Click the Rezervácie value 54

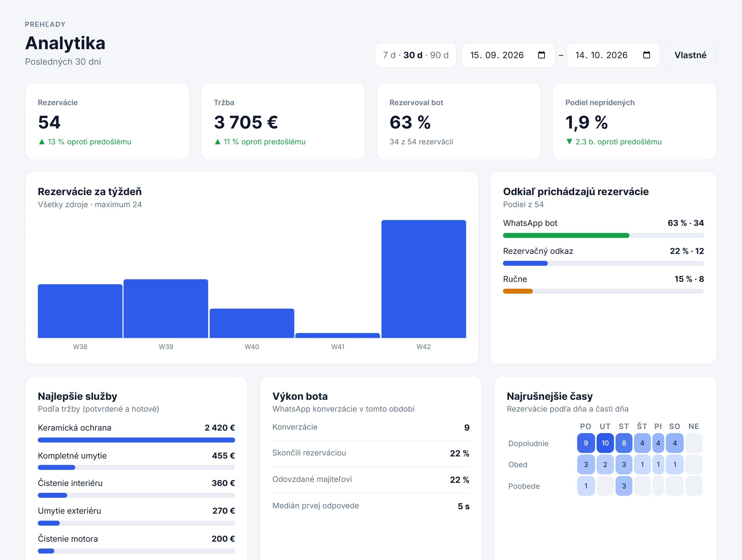point(49,122)
